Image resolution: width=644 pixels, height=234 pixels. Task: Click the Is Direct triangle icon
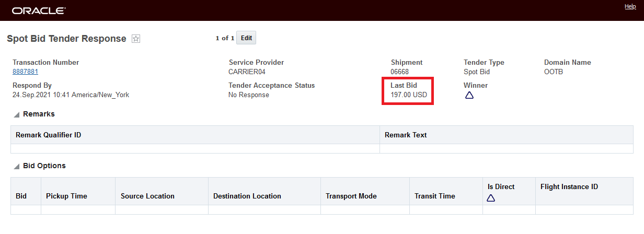tap(490, 198)
